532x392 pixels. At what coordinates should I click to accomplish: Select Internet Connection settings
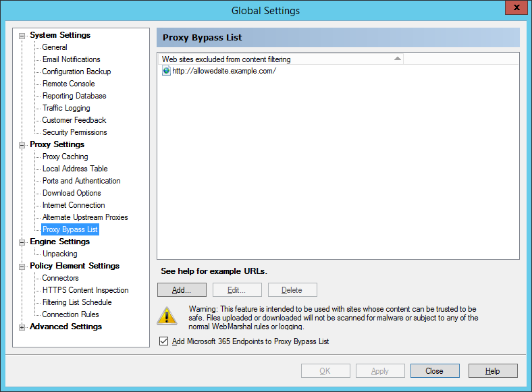point(74,205)
